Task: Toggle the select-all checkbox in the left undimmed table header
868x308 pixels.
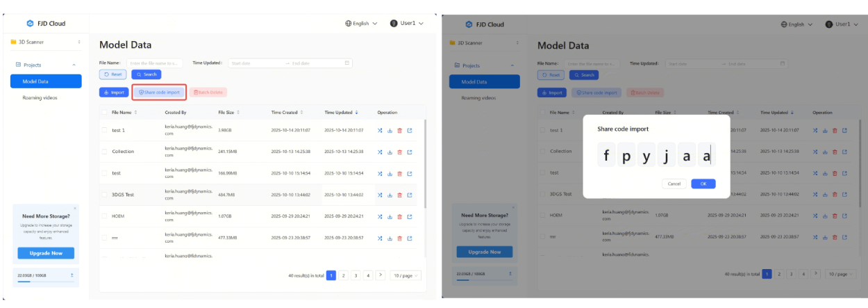Action: click(104, 112)
